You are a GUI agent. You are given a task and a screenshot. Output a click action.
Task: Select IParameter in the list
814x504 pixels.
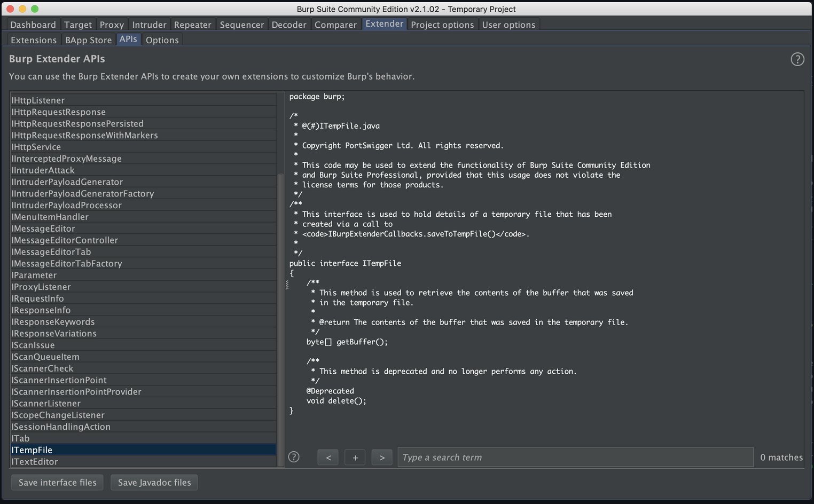[143, 275]
